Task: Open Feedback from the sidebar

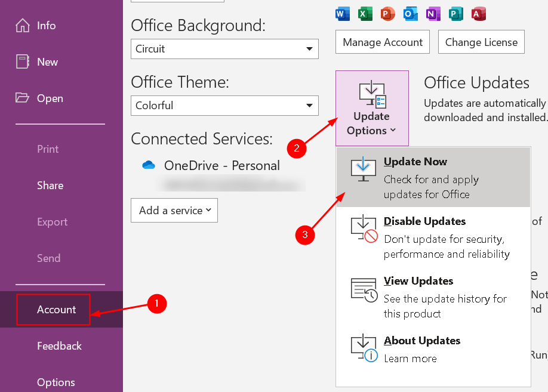Action: (59, 346)
